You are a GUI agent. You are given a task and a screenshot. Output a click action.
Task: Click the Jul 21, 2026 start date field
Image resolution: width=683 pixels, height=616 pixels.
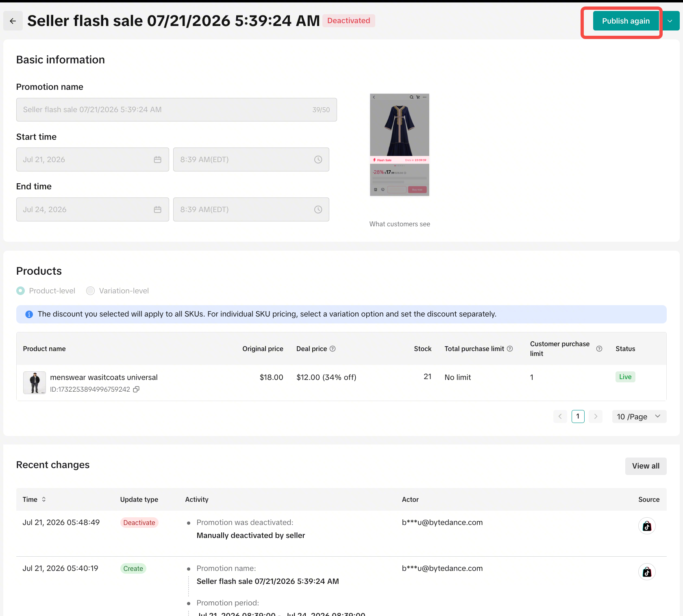tap(93, 160)
